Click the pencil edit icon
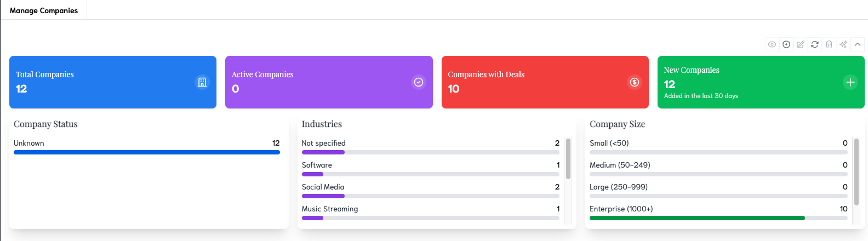 [801, 44]
